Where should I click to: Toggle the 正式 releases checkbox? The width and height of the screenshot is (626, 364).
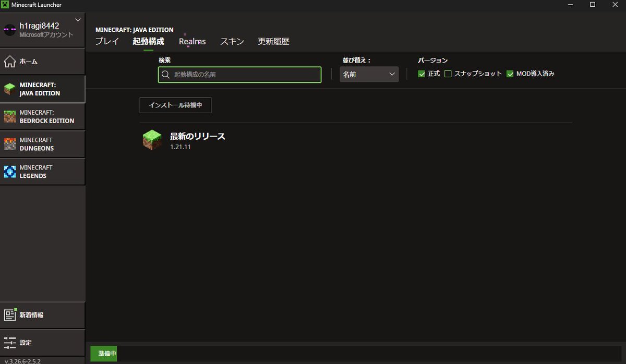coord(422,74)
